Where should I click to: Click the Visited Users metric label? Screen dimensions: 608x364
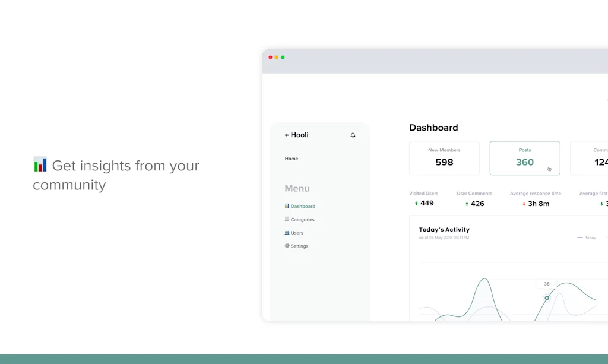pos(424,193)
